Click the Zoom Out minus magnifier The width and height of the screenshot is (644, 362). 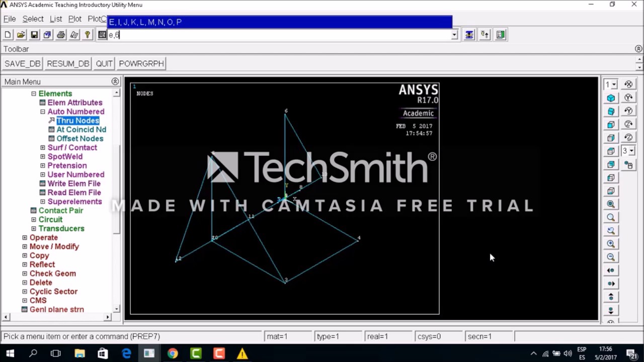[611, 257]
